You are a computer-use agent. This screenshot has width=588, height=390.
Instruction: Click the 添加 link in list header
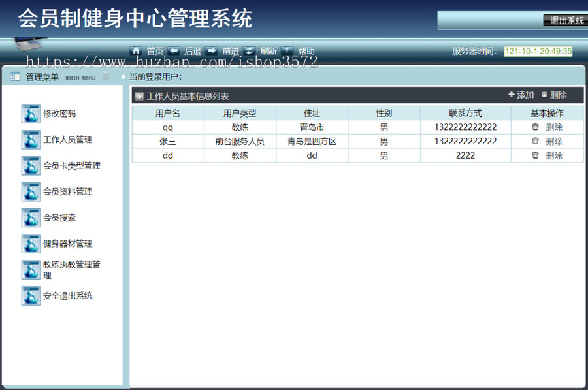525,95
